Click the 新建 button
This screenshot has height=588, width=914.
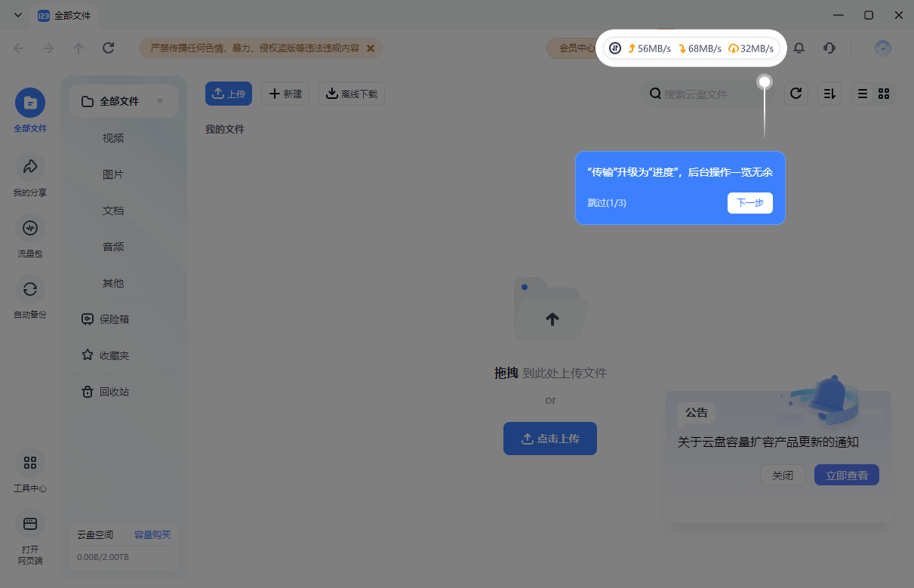click(x=285, y=94)
